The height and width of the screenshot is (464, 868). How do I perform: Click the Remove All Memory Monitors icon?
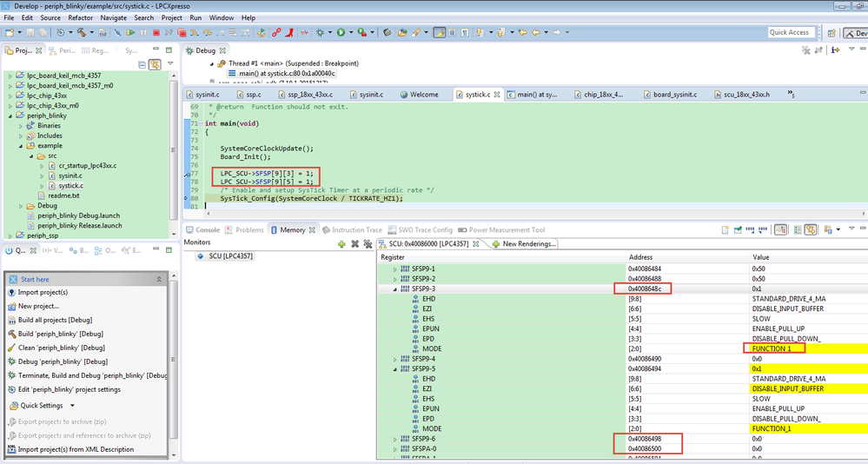pos(368,243)
